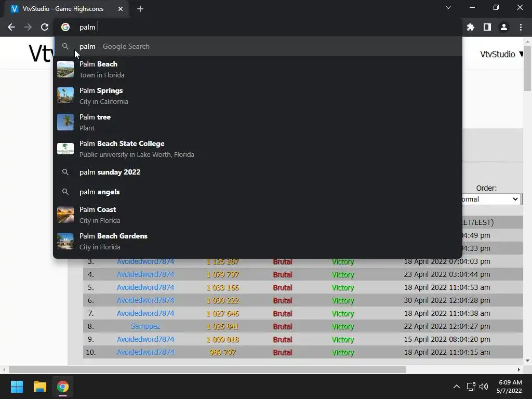The width and height of the screenshot is (532, 399).
Task: Open a new tab with the plus button
Action: click(x=140, y=9)
